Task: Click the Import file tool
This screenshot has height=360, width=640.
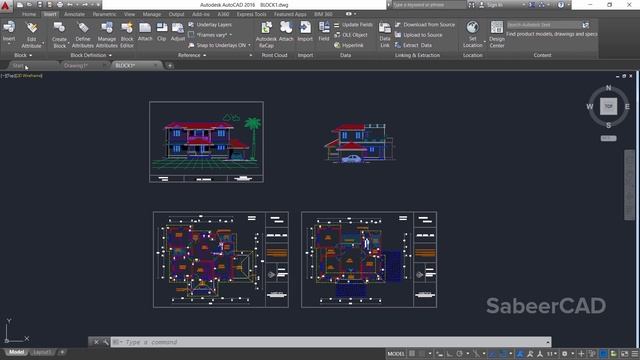Action: point(305,32)
